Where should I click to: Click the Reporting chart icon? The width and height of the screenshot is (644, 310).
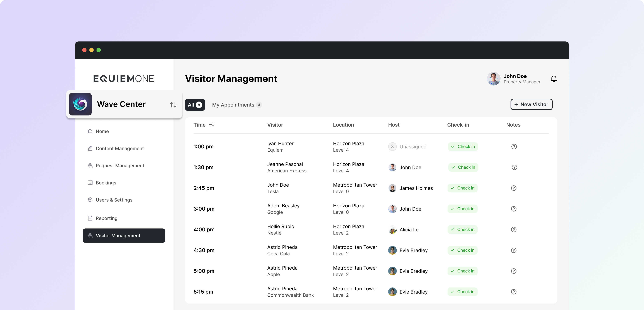(x=90, y=218)
